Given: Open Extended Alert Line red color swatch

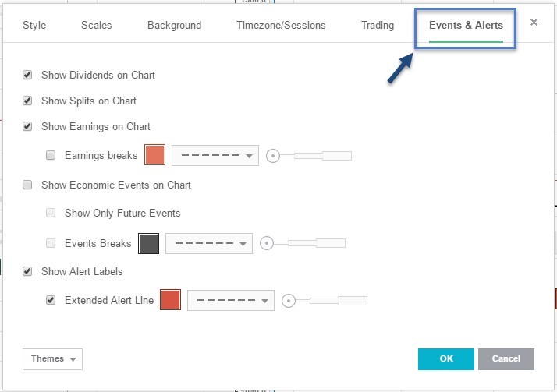Looking at the screenshot, I should [x=171, y=300].
